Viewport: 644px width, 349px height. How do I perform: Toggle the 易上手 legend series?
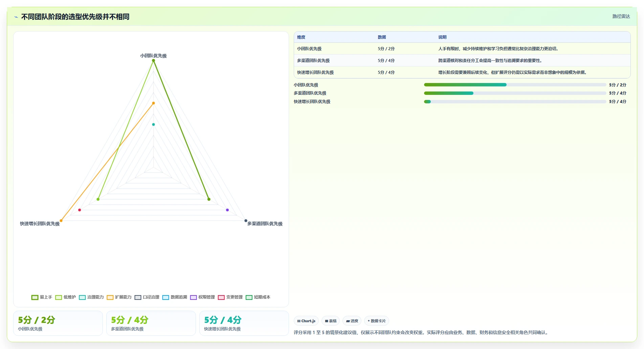coord(42,297)
